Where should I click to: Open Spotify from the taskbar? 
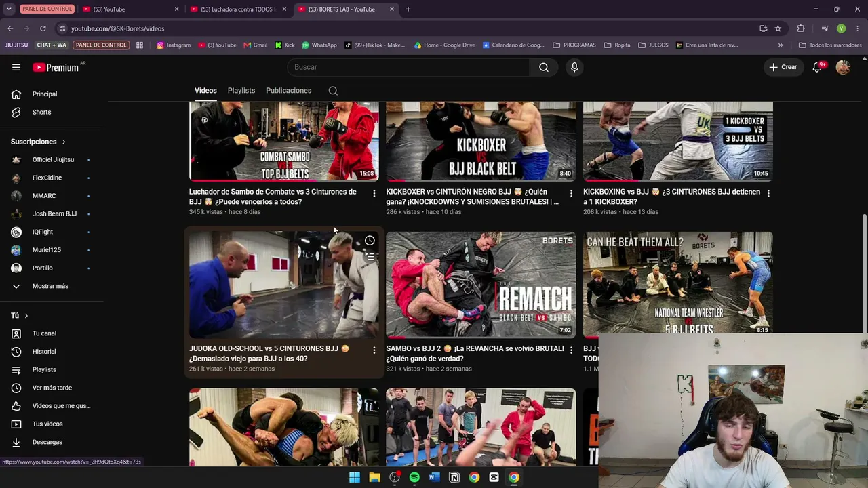tap(414, 477)
